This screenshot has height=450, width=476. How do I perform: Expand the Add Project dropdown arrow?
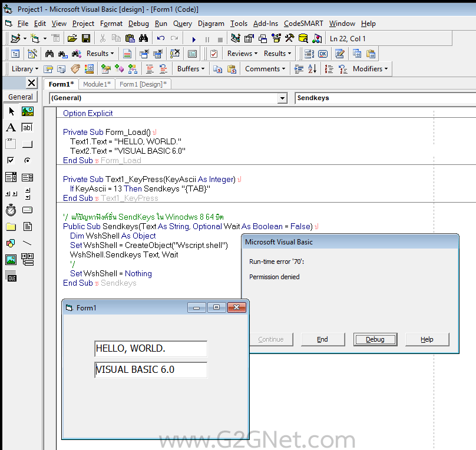coord(25,38)
